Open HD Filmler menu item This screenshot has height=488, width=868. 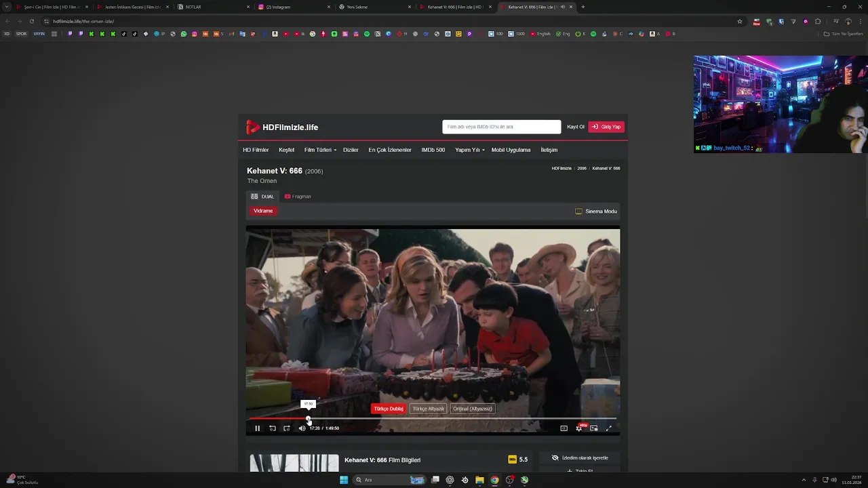tap(256, 150)
